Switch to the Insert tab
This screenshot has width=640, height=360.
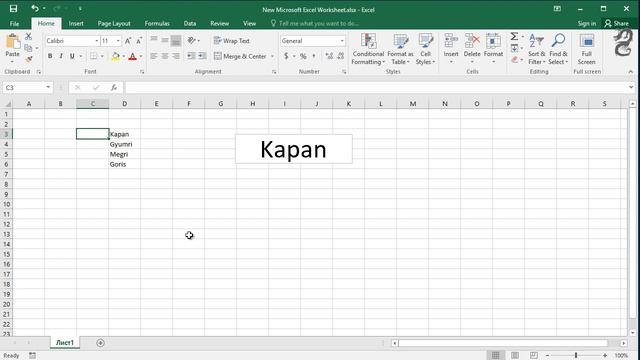(x=76, y=24)
